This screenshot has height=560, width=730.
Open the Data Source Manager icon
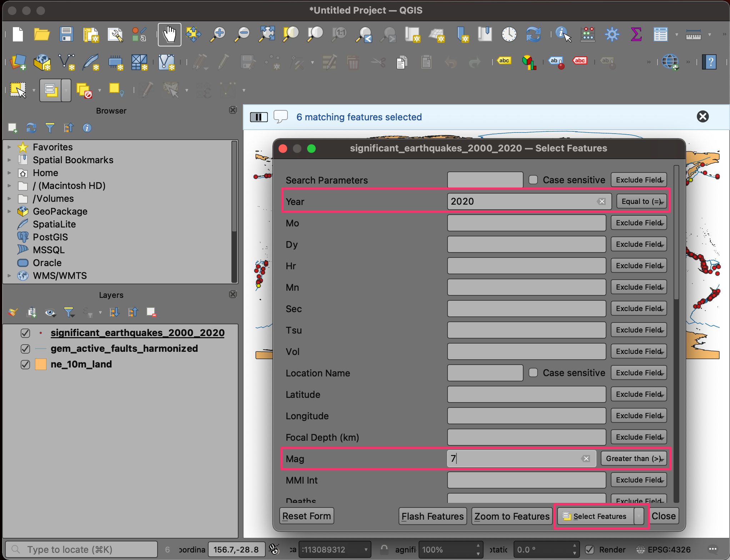tap(18, 62)
